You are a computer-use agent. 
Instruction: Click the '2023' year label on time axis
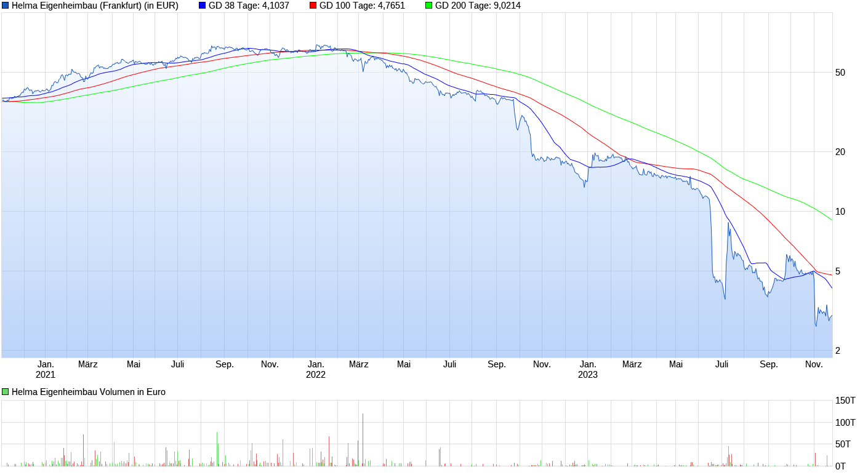[587, 374]
